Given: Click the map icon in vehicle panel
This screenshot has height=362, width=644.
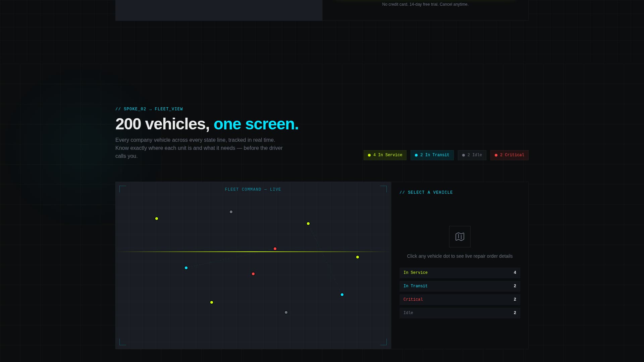Looking at the screenshot, I should tap(460, 237).
